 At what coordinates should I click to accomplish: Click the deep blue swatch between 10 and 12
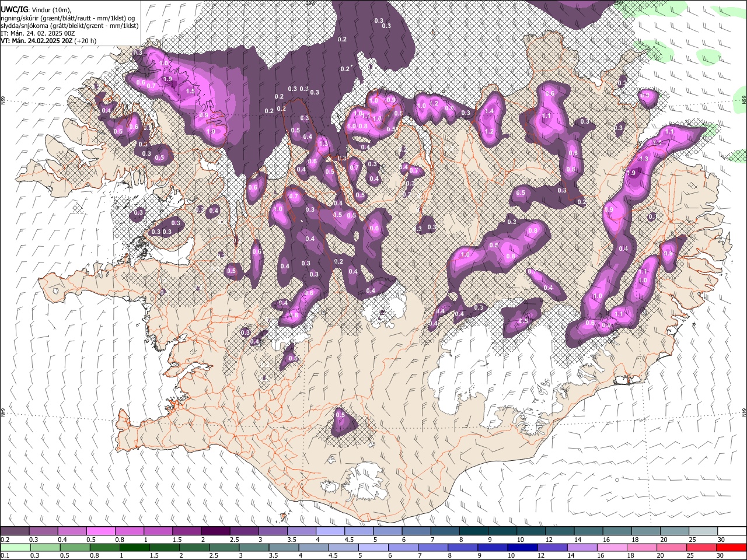[x=523, y=547]
